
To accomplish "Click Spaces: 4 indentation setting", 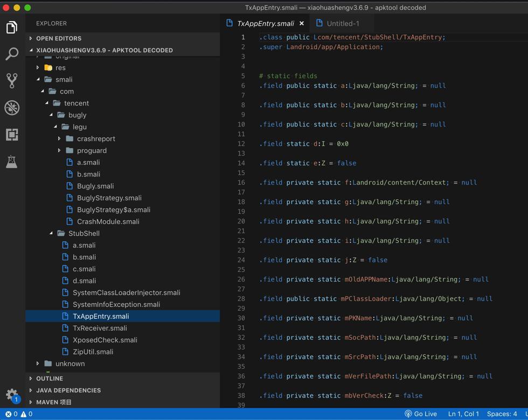I will (x=502, y=414).
